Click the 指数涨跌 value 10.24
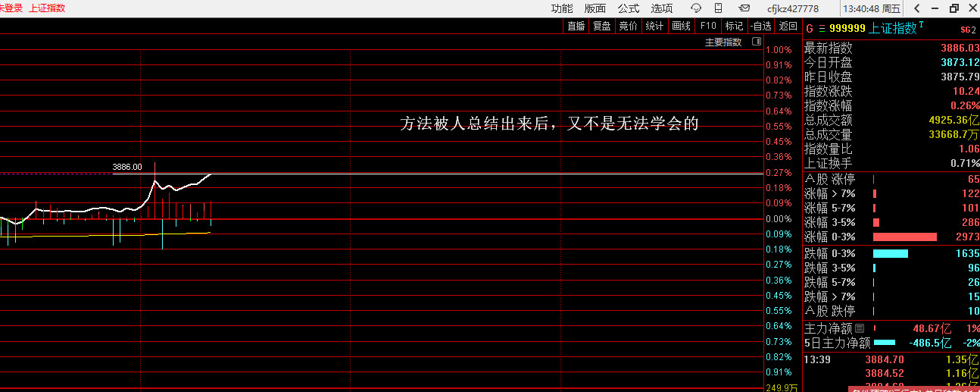980x392 pixels. point(966,91)
